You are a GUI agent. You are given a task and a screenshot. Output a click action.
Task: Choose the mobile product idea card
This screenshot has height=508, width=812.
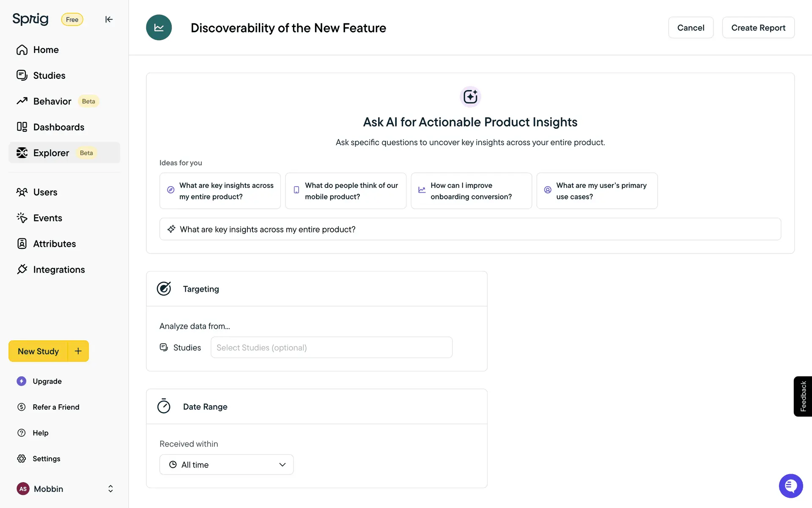click(x=345, y=191)
